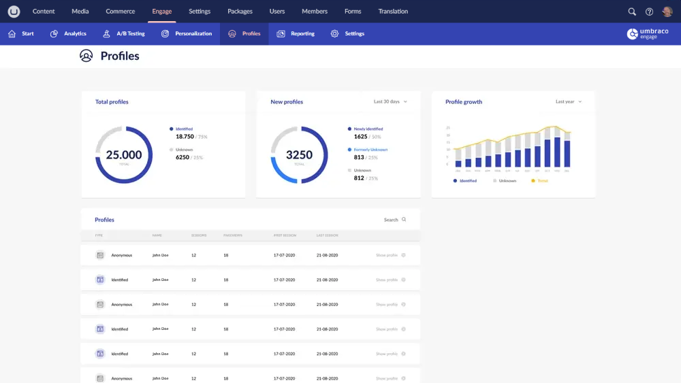Click the 3250 new profiles donut chart
This screenshot has width=681, height=383.
(x=299, y=155)
